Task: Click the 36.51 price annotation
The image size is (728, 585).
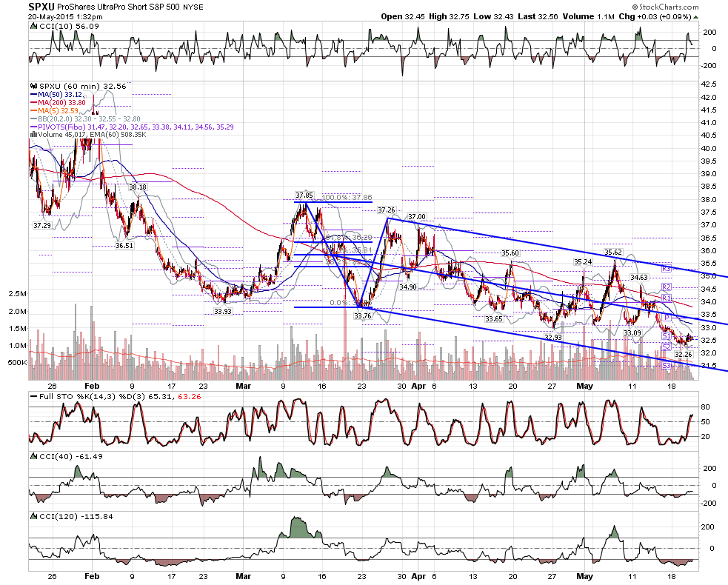Action: pos(124,246)
